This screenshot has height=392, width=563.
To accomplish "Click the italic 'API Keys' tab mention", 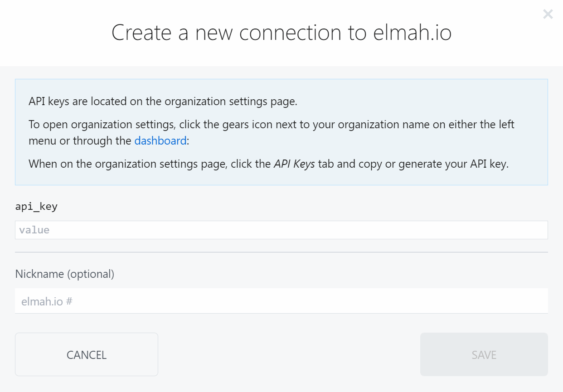I will (294, 164).
